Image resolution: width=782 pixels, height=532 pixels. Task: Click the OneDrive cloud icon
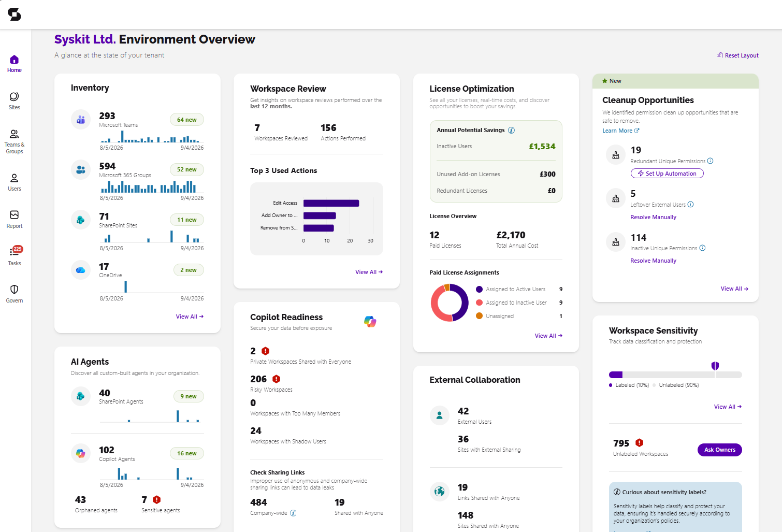pyautogui.click(x=81, y=270)
